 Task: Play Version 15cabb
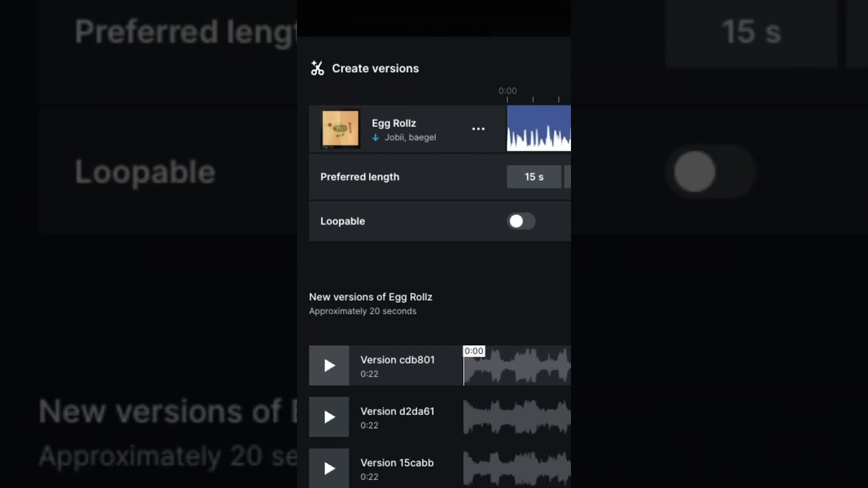(x=329, y=468)
